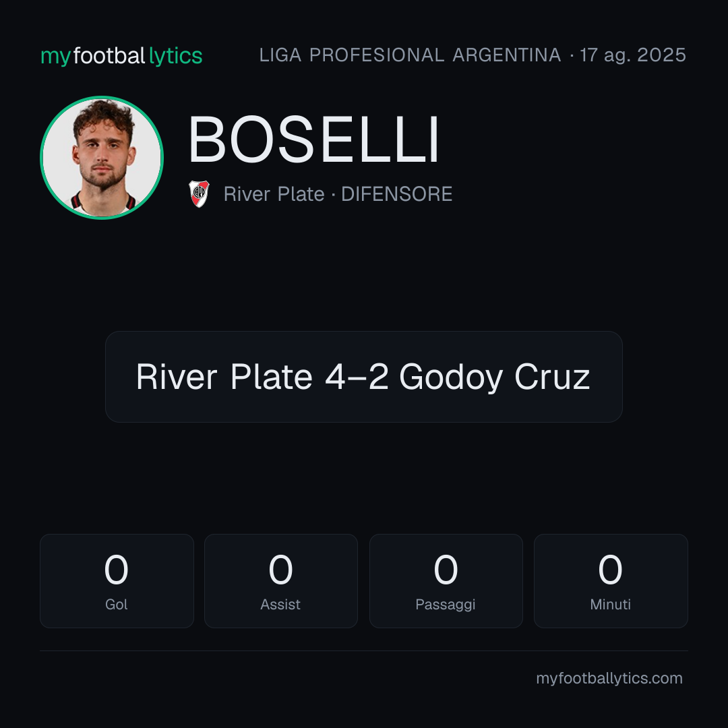The width and height of the screenshot is (728, 728).
Task: Click the Assist stat card
Action: pyautogui.click(x=281, y=581)
